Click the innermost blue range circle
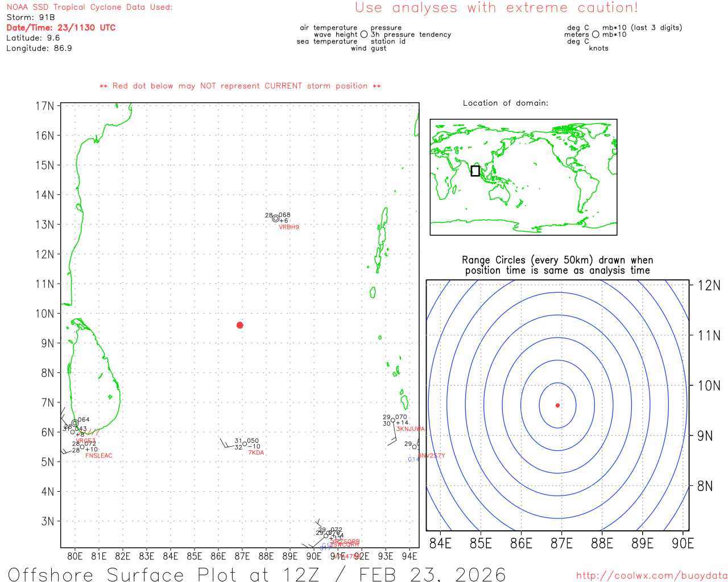Screen dimensions: 728x582 click(576, 405)
